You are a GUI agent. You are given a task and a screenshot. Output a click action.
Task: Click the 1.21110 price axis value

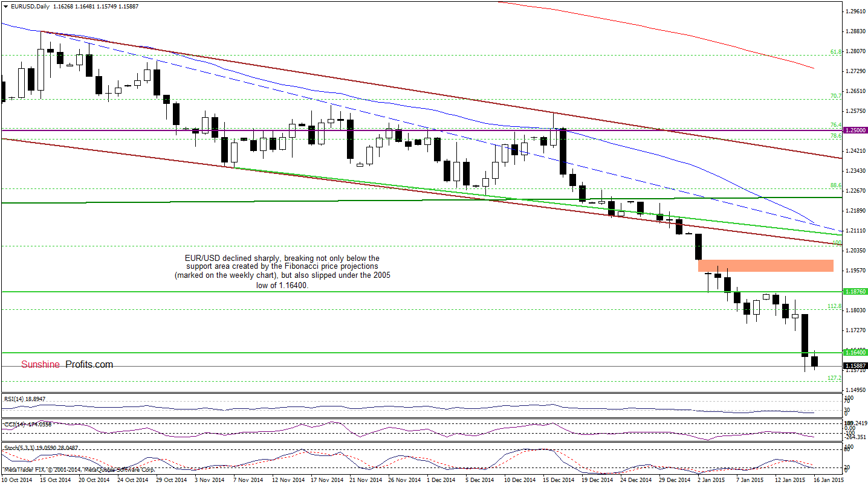[x=857, y=231]
